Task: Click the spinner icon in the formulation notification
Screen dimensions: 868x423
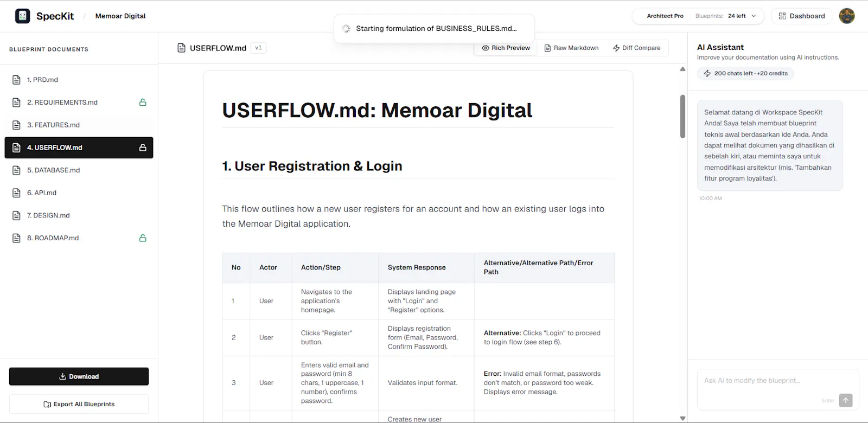Action: click(x=346, y=28)
